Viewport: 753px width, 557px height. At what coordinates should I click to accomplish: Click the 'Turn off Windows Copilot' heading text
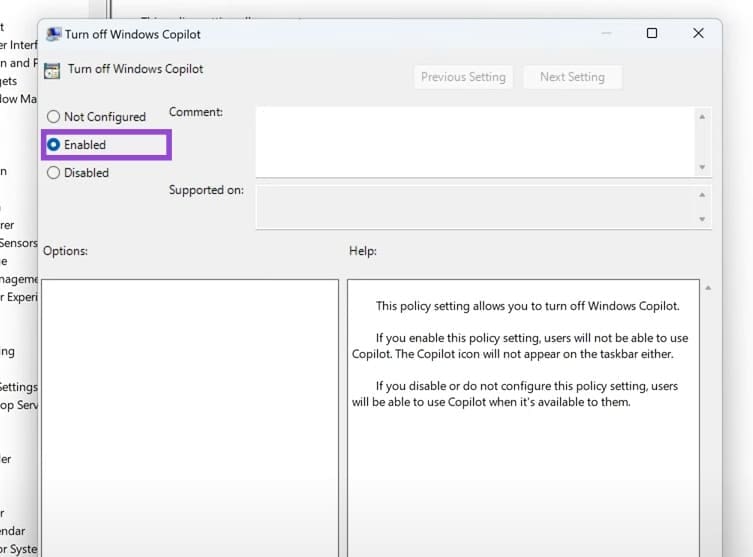click(135, 69)
